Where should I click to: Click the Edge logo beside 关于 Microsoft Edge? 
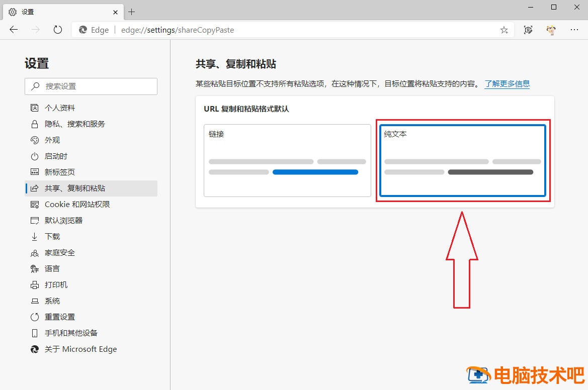coord(35,349)
